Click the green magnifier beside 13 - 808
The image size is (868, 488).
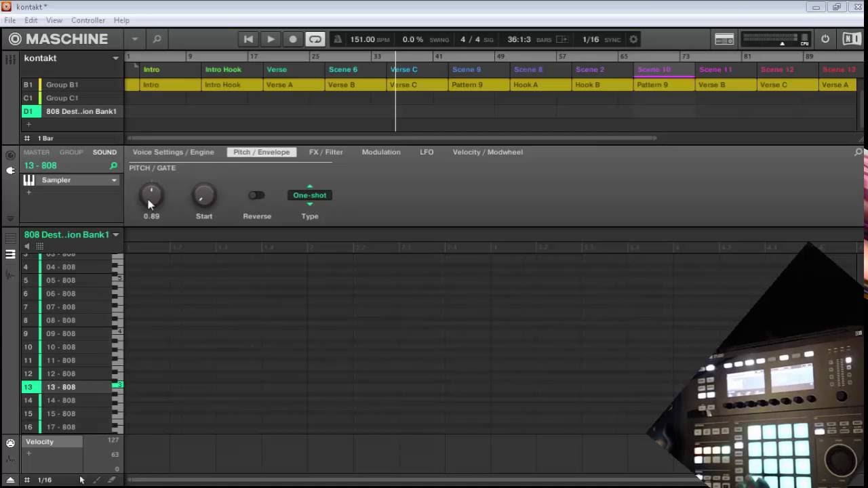click(113, 166)
